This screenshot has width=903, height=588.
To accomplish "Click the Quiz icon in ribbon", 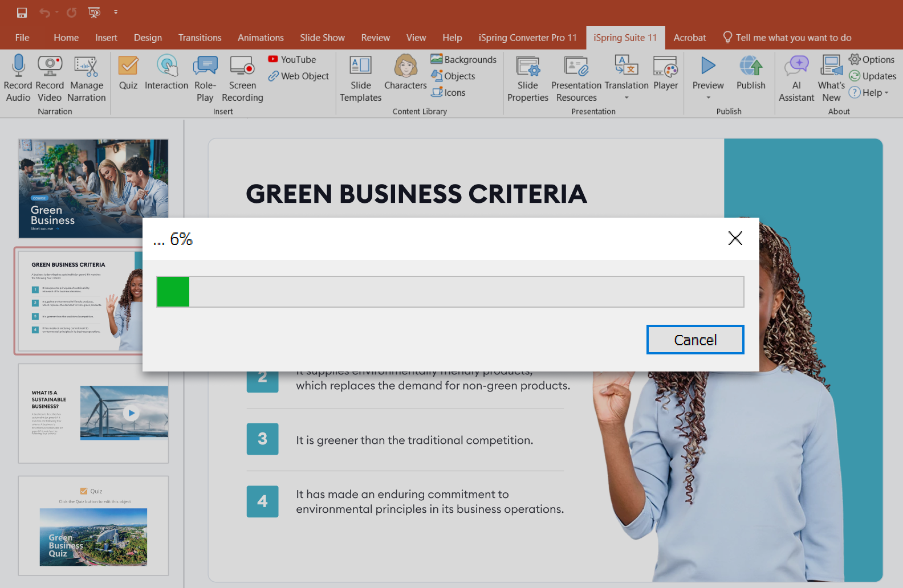I will (x=128, y=67).
